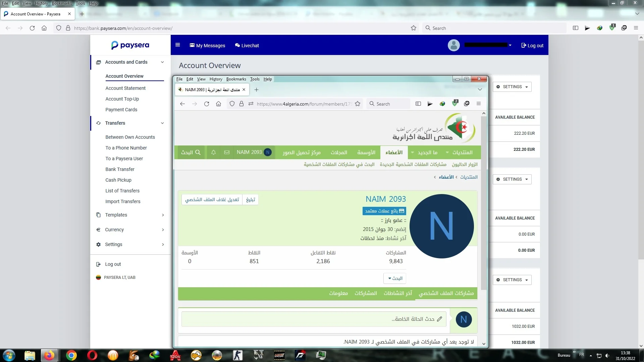644x362 pixels.
Task: Click the profile status update field
Action: [x=314, y=319]
